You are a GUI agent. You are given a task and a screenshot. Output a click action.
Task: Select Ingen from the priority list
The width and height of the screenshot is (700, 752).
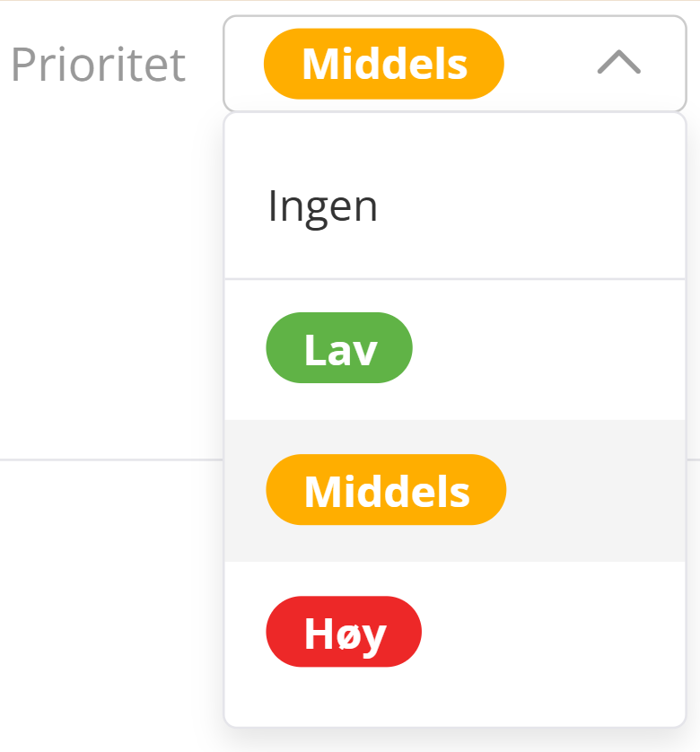tap(323, 206)
